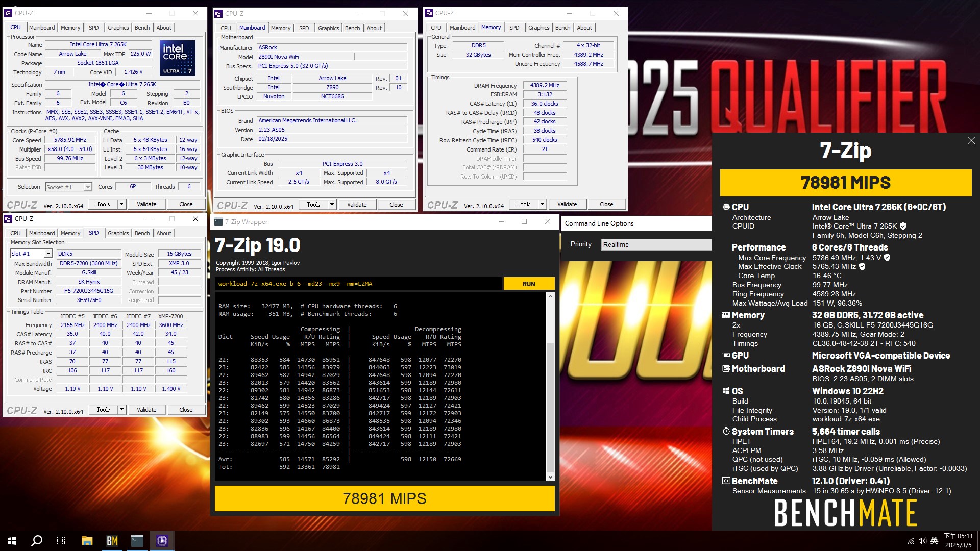Open Task View on the taskbar
This screenshot has width=980, height=551.
(x=61, y=541)
